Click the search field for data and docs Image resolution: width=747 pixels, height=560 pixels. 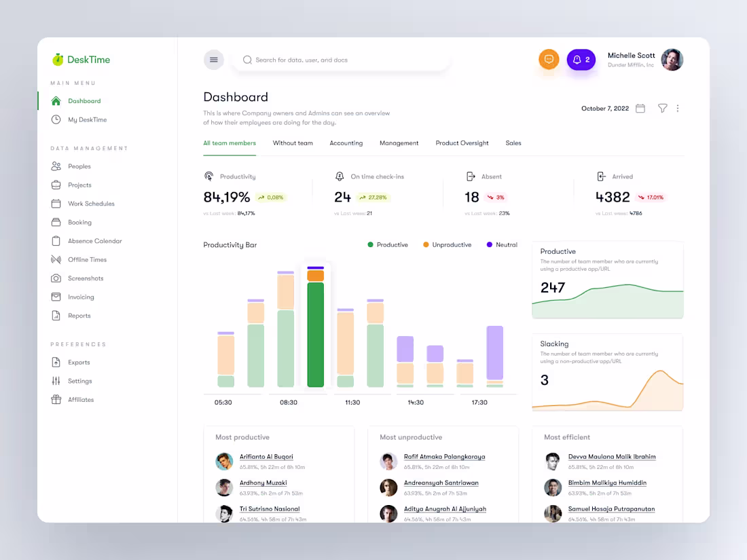tap(340, 60)
